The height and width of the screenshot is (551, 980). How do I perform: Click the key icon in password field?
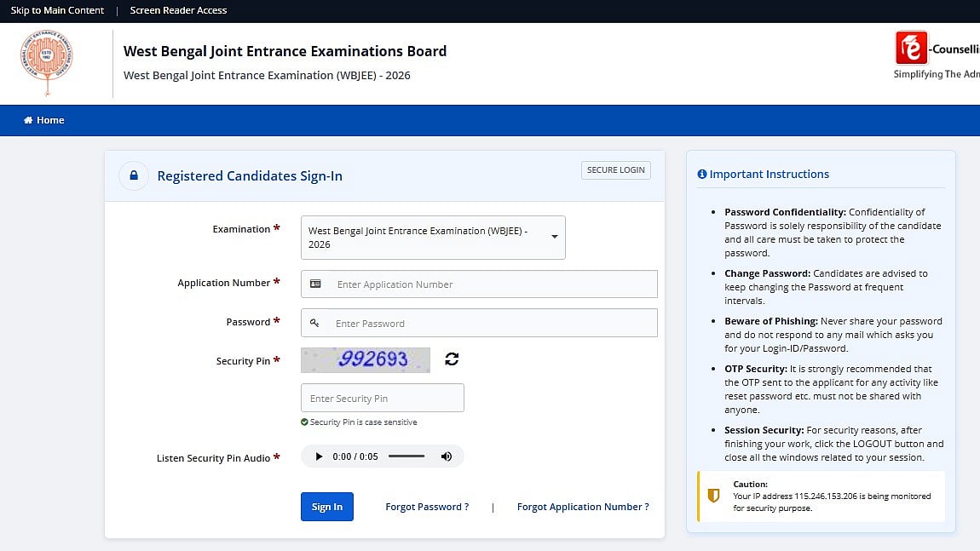click(314, 324)
